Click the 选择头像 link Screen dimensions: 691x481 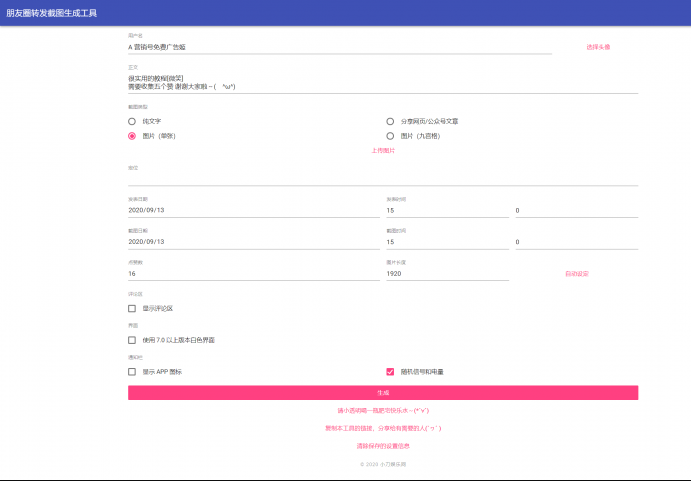point(598,47)
